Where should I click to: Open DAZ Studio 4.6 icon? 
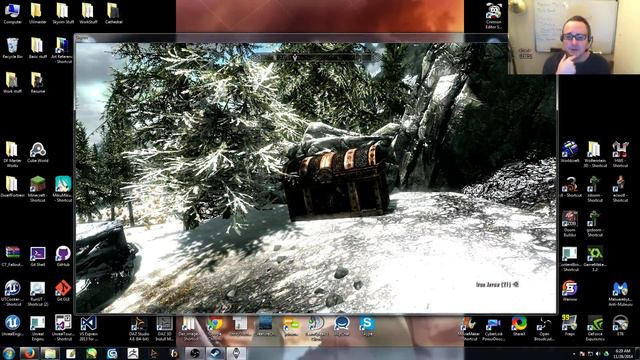coord(139,328)
